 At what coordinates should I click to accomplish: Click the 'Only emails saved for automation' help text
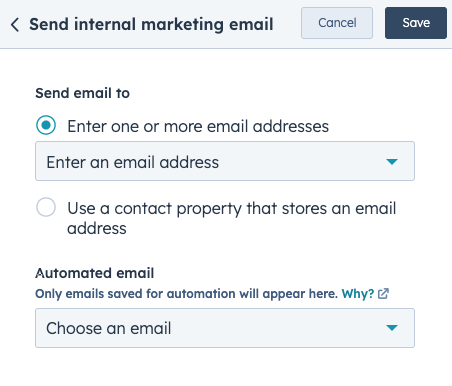pos(186,294)
